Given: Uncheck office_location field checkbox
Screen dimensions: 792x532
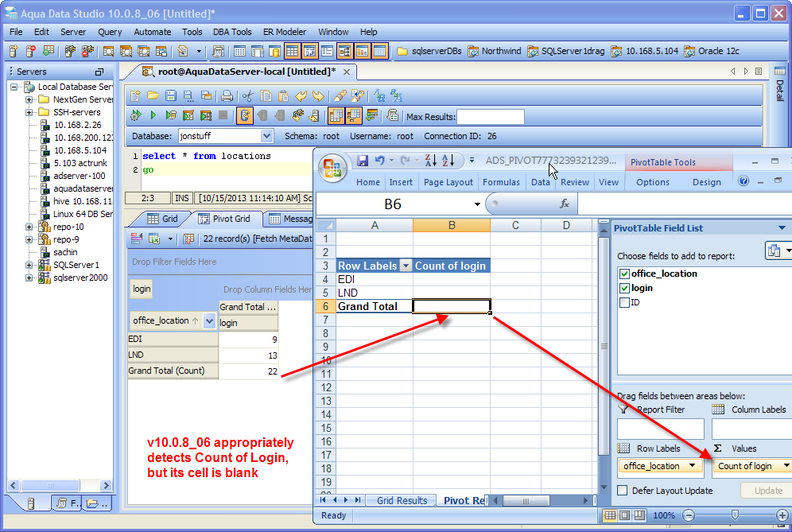Looking at the screenshot, I should 624,274.
